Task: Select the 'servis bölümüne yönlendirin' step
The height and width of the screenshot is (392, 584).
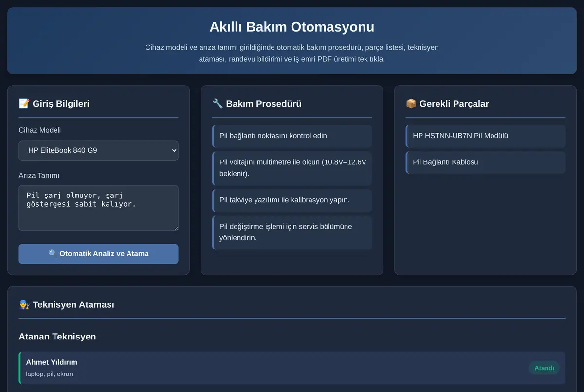Action: [292, 232]
